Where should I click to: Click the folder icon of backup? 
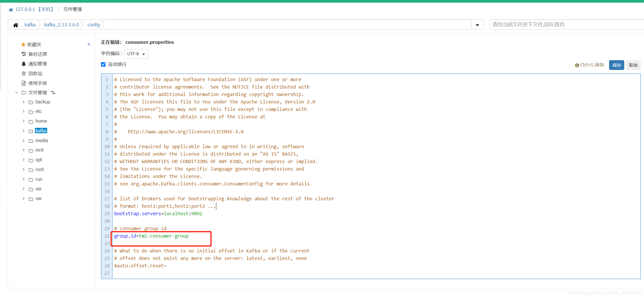pyautogui.click(x=31, y=102)
